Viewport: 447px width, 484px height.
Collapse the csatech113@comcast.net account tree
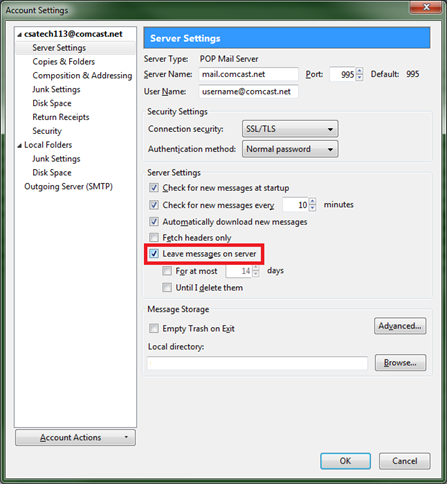20,35
